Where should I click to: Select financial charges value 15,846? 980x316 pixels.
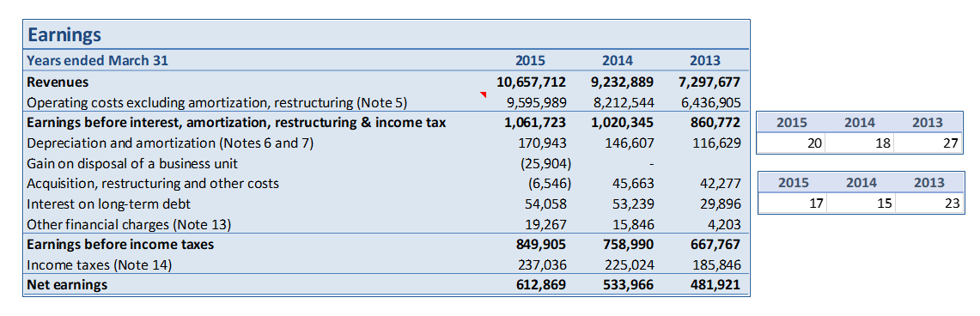pos(634,224)
